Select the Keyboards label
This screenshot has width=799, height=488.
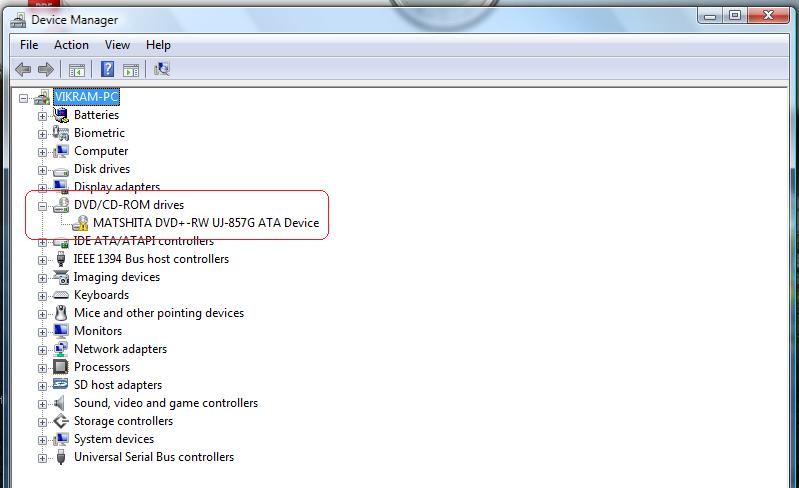101,295
